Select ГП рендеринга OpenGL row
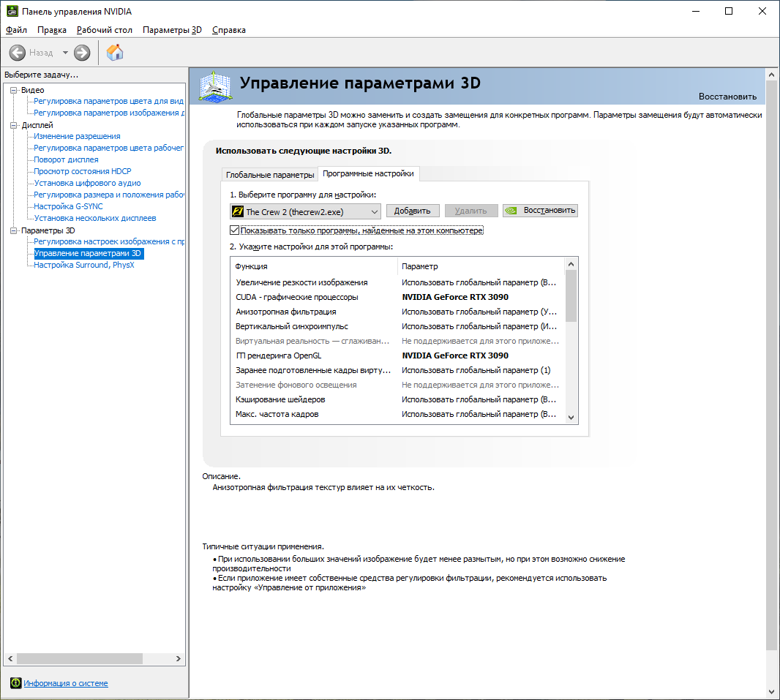This screenshot has height=700, width=780. click(398, 355)
